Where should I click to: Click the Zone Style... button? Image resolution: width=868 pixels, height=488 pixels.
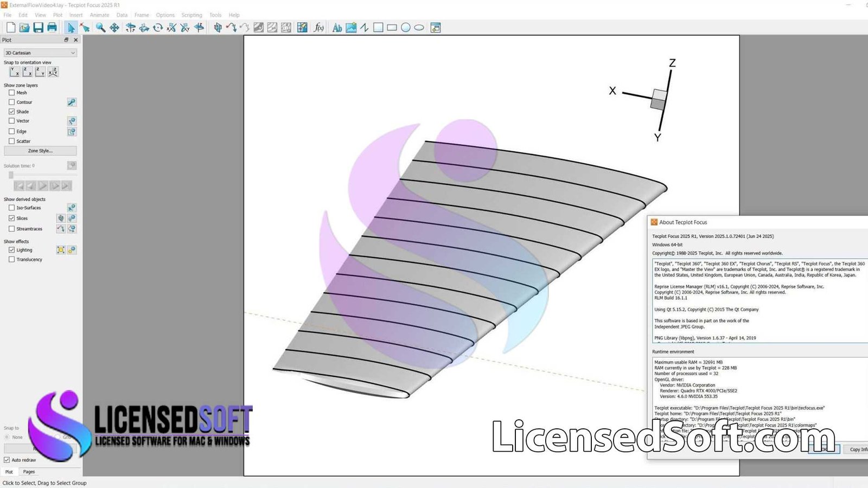(x=40, y=151)
